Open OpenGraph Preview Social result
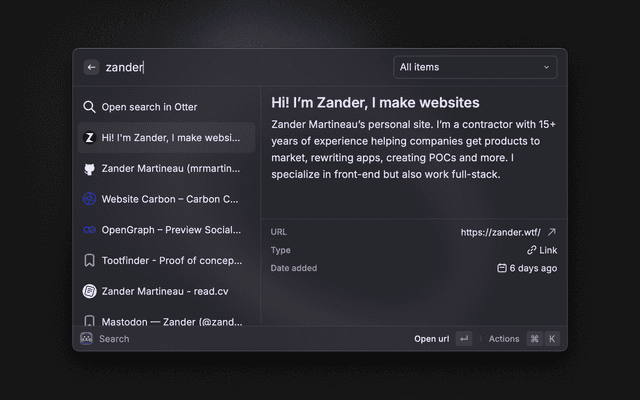The width and height of the screenshot is (640, 400). pos(170,230)
